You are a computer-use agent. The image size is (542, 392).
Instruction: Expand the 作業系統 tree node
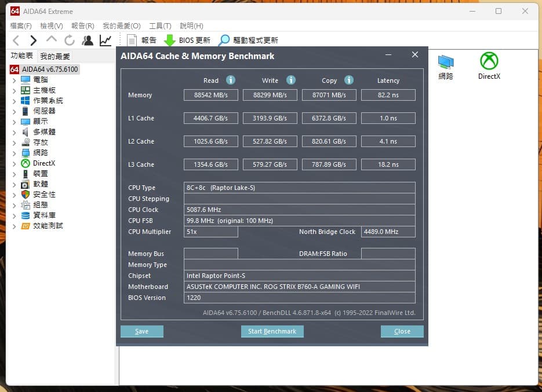[x=14, y=101]
